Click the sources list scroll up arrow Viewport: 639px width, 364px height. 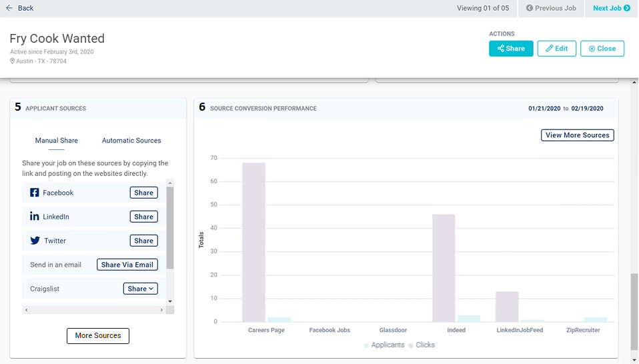click(170, 183)
